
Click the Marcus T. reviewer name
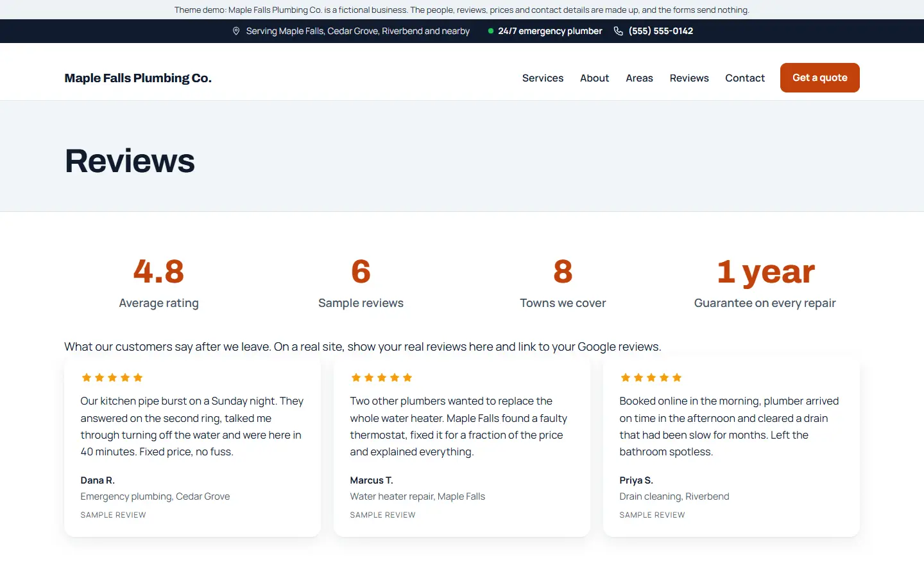pyautogui.click(x=372, y=480)
